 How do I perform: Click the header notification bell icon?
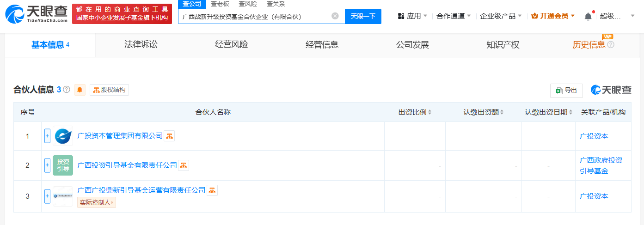click(588, 16)
